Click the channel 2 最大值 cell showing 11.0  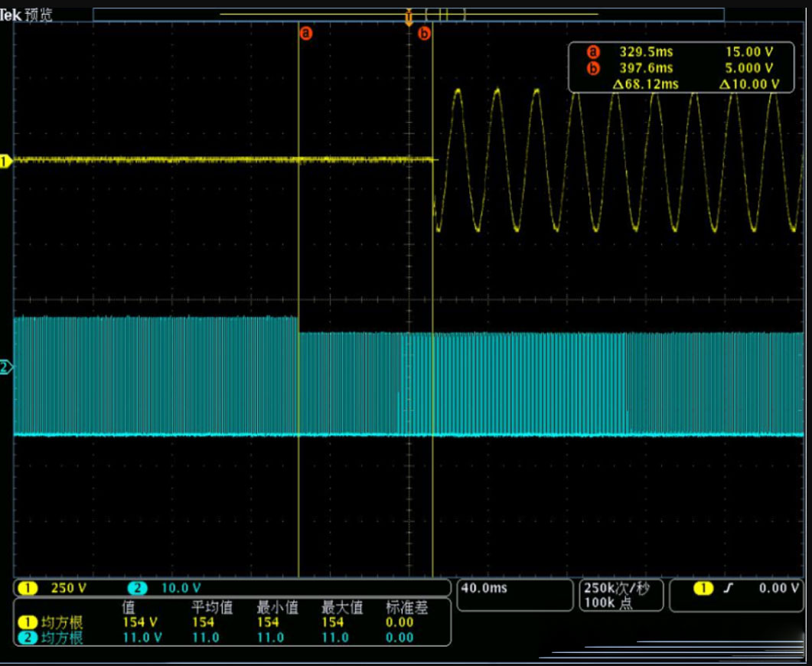[x=335, y=638]
